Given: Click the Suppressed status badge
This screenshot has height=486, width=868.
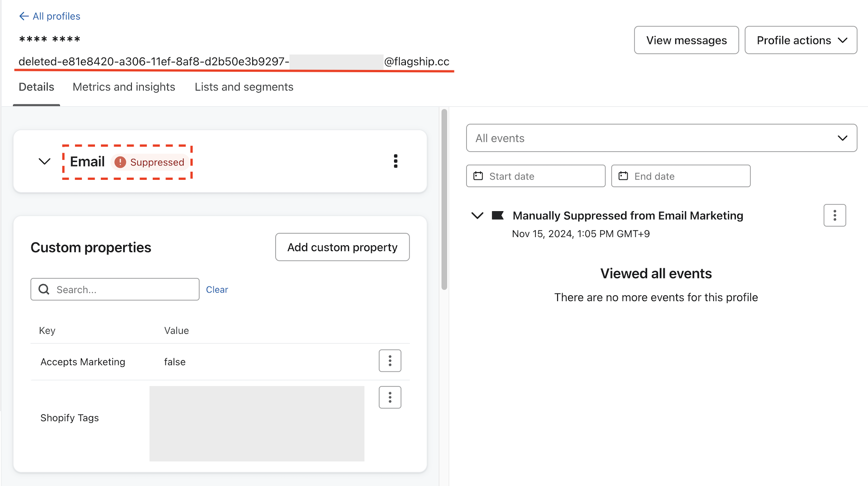Looking at the screenshot, I should (150, 162).
